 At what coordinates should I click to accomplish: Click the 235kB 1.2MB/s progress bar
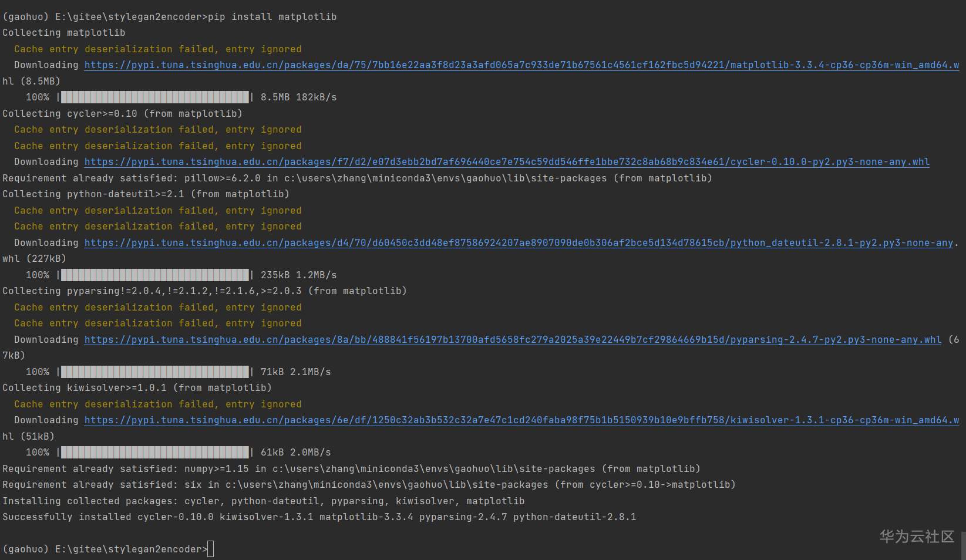click(x=155, y=275)
